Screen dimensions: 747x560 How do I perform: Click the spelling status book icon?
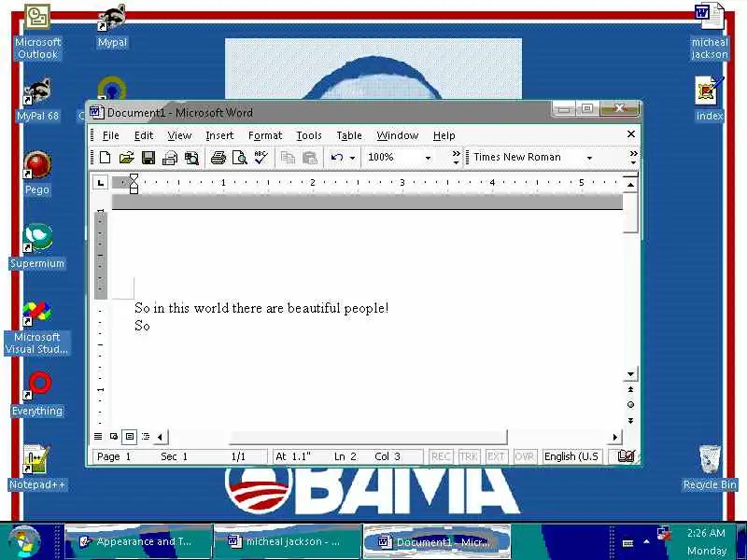(626, 456)
